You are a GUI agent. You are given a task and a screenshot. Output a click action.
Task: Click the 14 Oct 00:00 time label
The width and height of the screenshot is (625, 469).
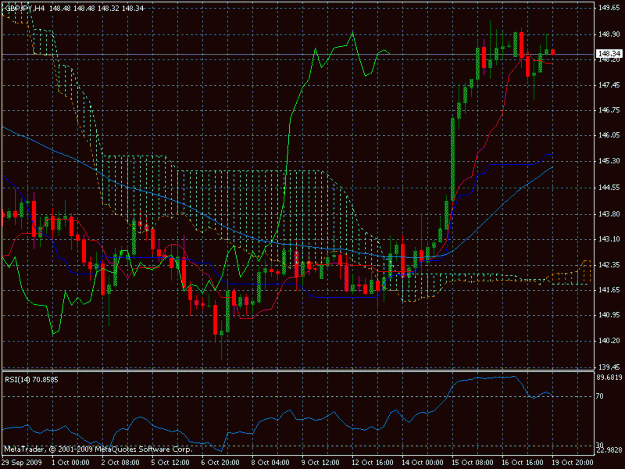[x=422, y=463]
